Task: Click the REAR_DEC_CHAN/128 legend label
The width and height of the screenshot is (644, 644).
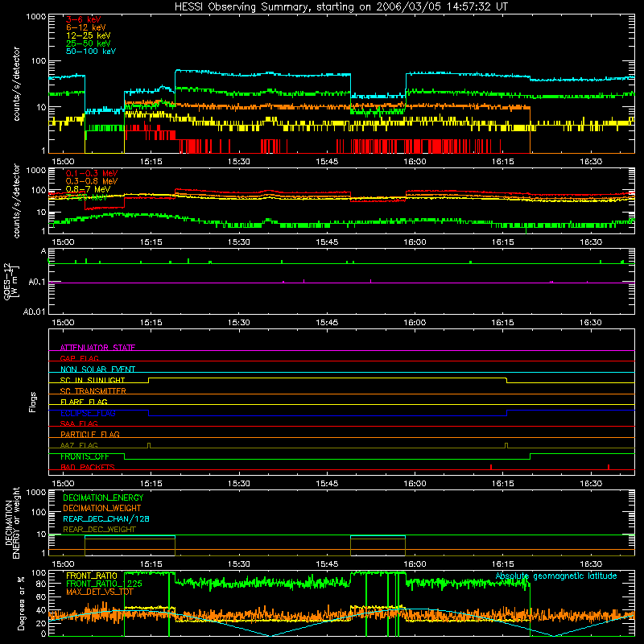Action: [x=106, y=518]
